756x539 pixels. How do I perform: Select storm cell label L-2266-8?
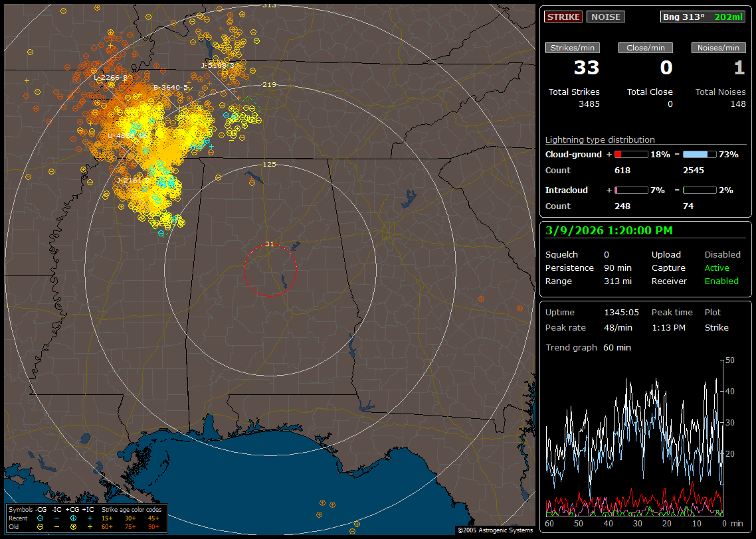pyautogui.click(x=110, y=78)
